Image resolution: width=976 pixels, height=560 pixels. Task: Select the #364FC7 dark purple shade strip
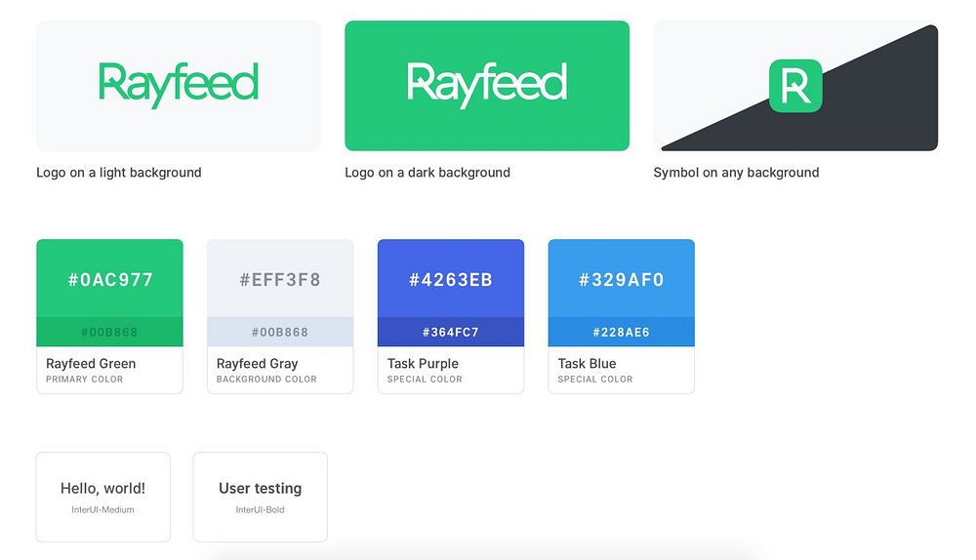click(x=451, y=332)
